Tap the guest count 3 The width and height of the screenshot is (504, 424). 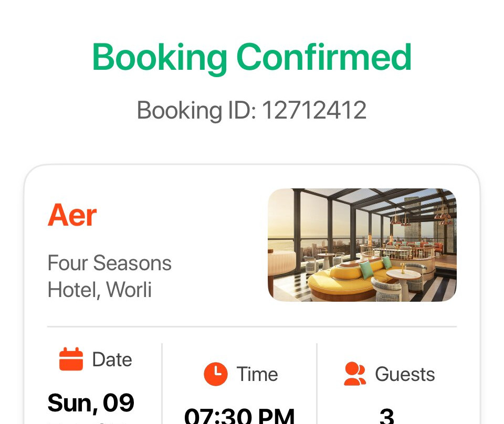[386, 416]
